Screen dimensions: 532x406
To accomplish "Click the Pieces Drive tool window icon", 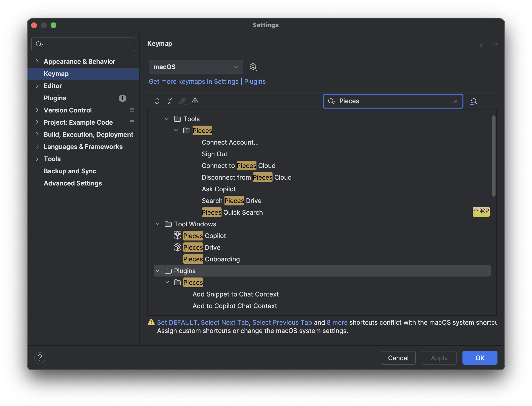I will click(177, 247).
